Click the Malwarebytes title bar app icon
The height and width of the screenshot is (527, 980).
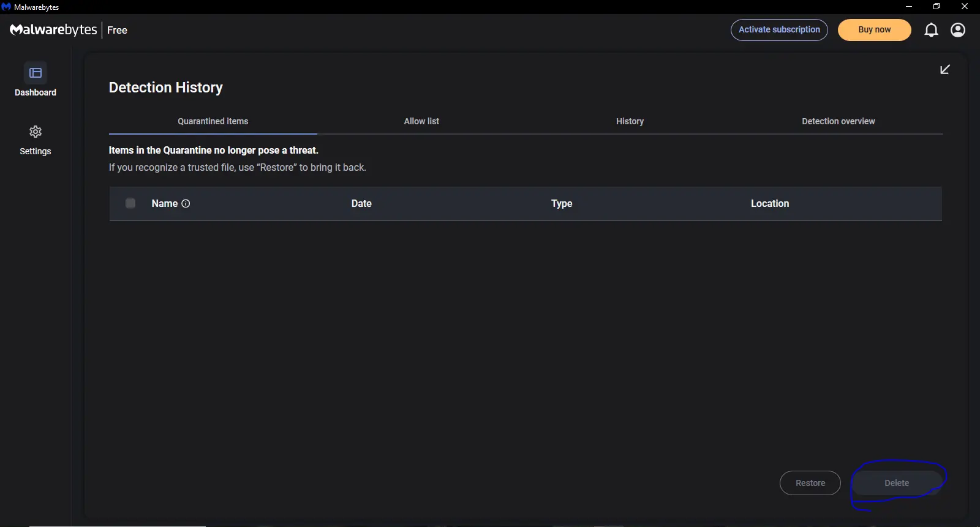(x=6, y=7)
